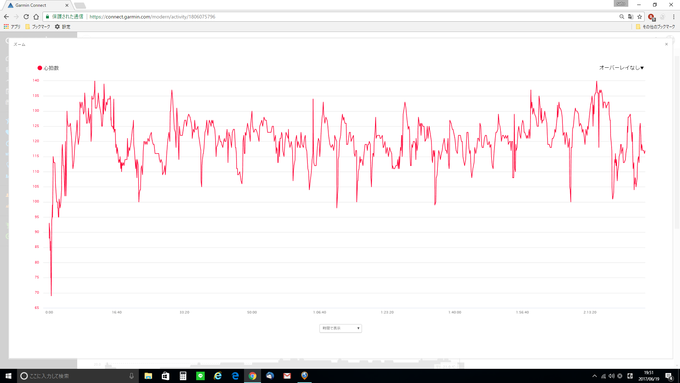Click the 0:00 x-axis label
This screenshot has width=680, height=383.
49,312
